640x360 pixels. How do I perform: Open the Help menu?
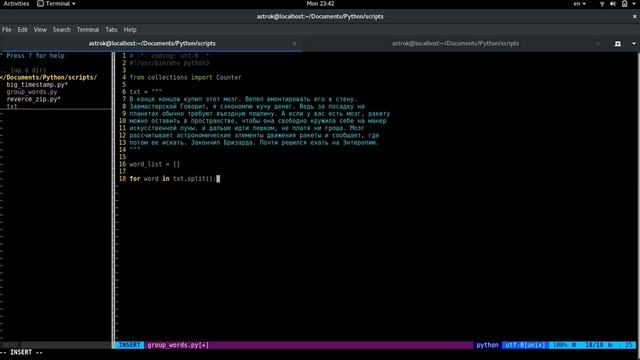130,30
